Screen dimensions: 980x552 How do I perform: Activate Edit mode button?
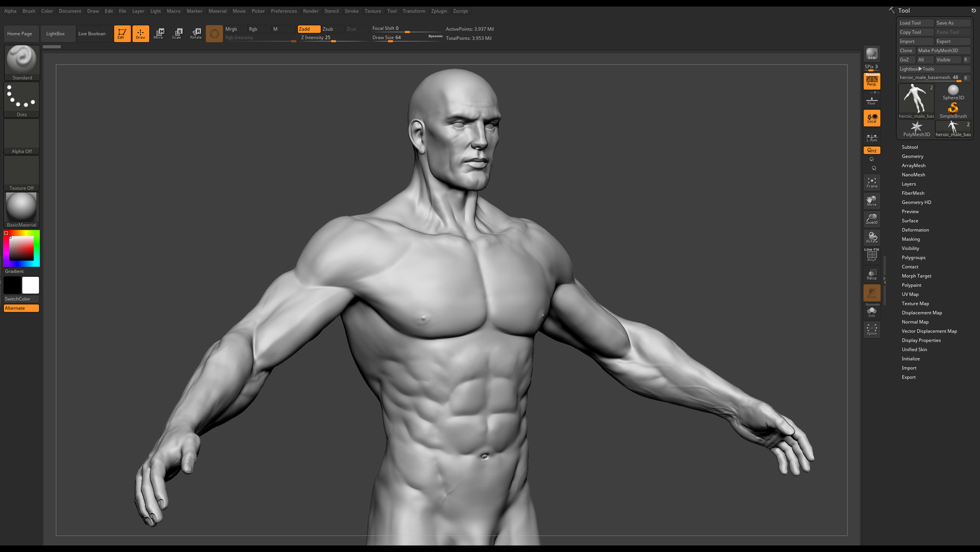point(122,33)
